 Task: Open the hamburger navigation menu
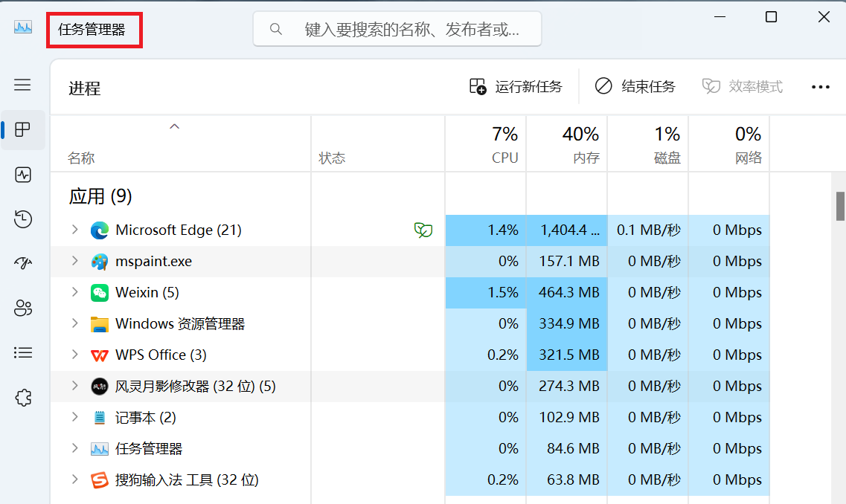point(22,85)
